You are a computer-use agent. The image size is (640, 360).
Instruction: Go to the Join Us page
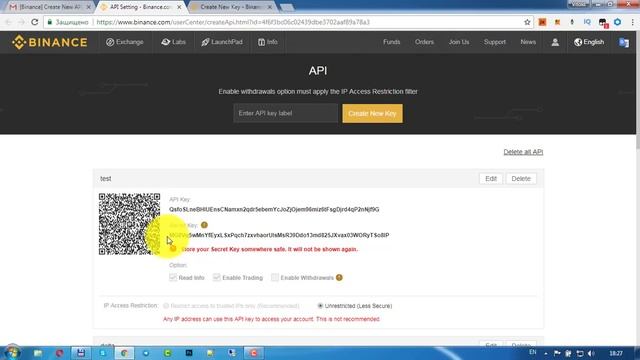[x=459, y=42]
